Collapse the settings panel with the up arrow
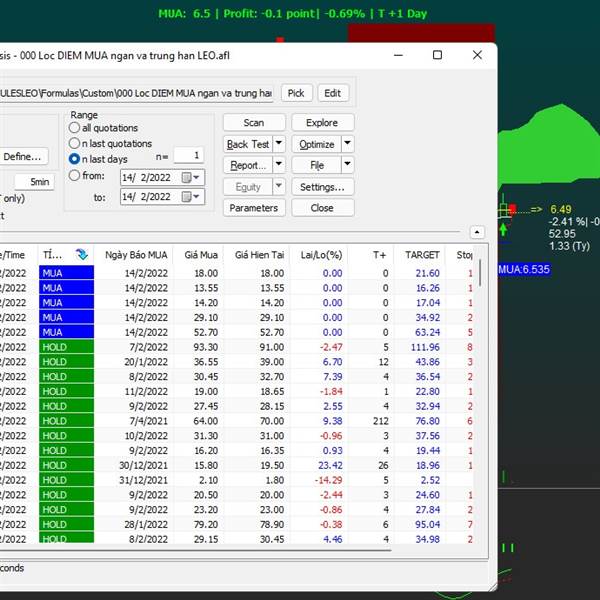Image resolution: width=600 pixels, height=600 pixels. [477, 232]
